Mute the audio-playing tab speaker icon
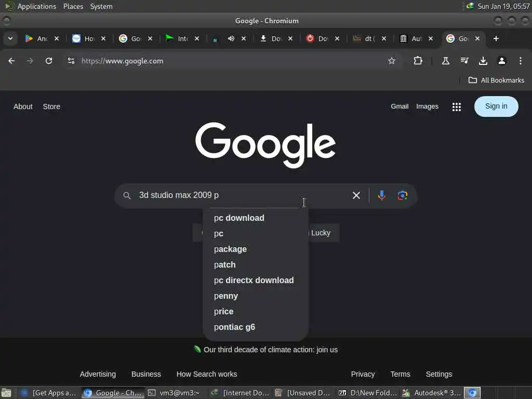This screenshot has height=399, width=532. tap(231, 38)
